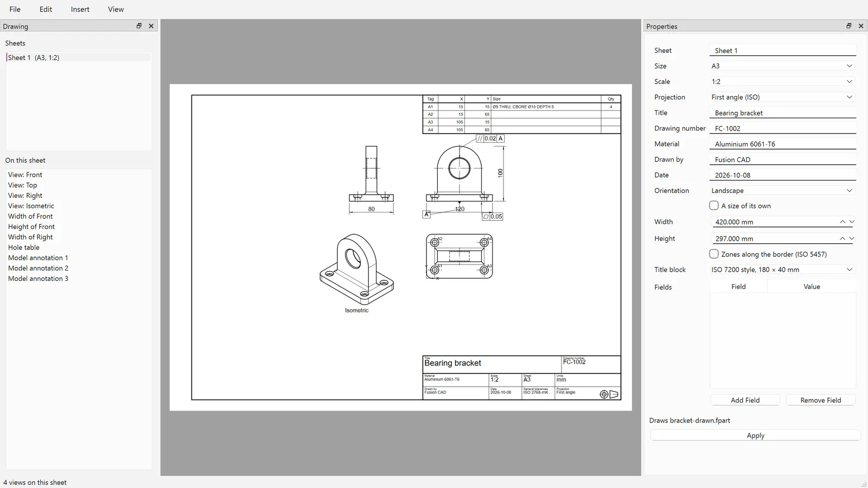Viewport: 868px width, 488px height.
Task: Expand the Projection dropdown
Action: (x=782, y=97)
